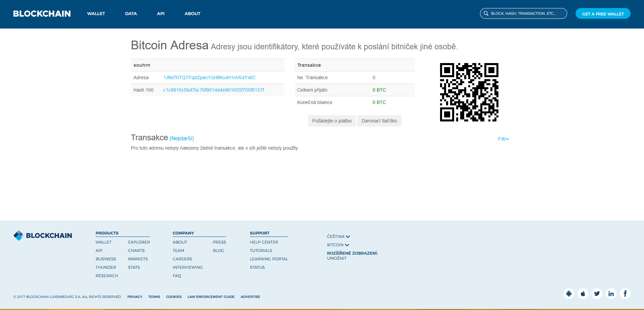Screen dimensions: 644x310
Task: Open the Help Center link
Action: click(x=264, y=242)
